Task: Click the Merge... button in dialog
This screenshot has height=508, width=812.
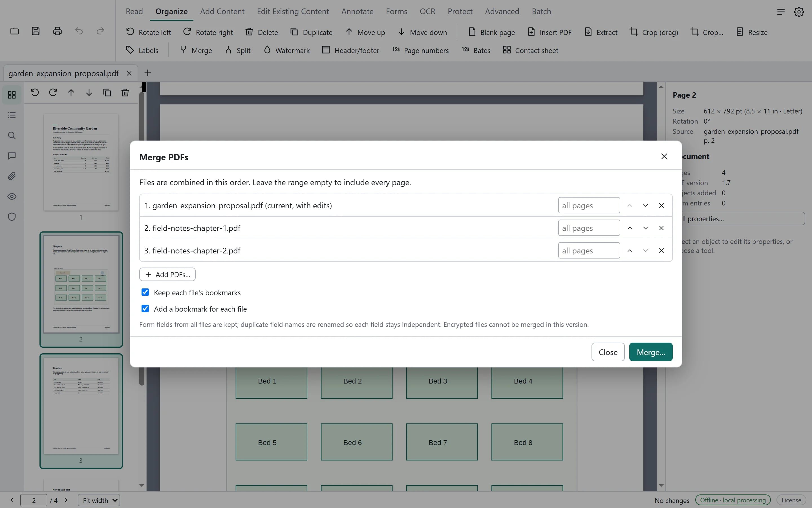Action: (x=651, y=352)
